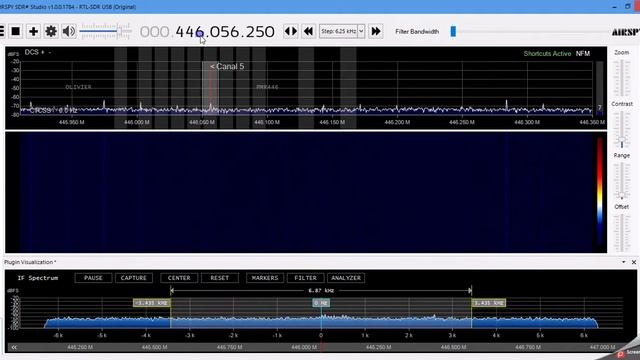Click the double left arrow in the band scale

[x=14, y=347]
